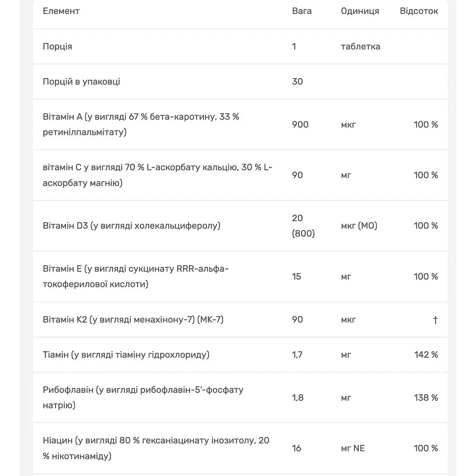Click the вітамін C ascorbate description
Screen dimensions: 476x476
click(x=158, y=175)
